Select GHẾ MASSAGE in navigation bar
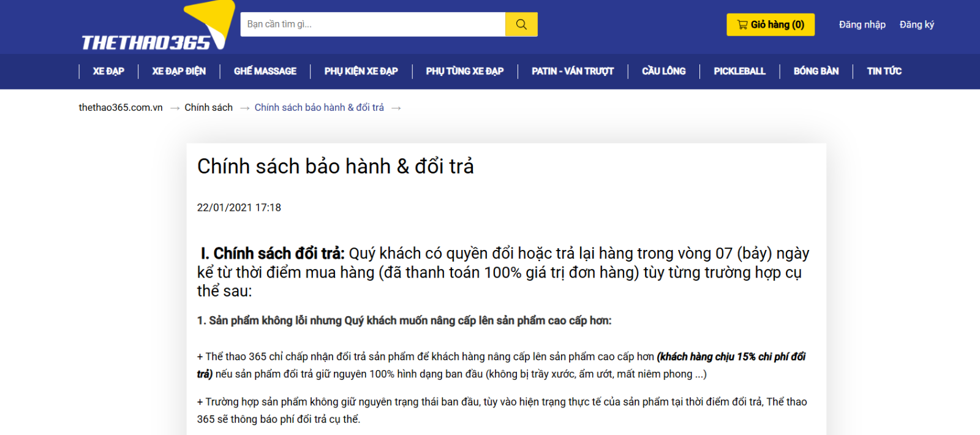 [265, 71]
